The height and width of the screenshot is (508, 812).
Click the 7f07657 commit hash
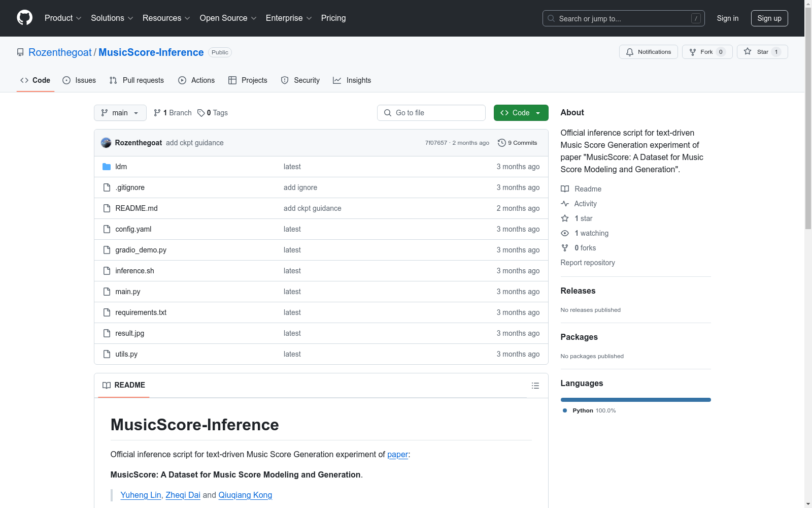coord(436,143)
